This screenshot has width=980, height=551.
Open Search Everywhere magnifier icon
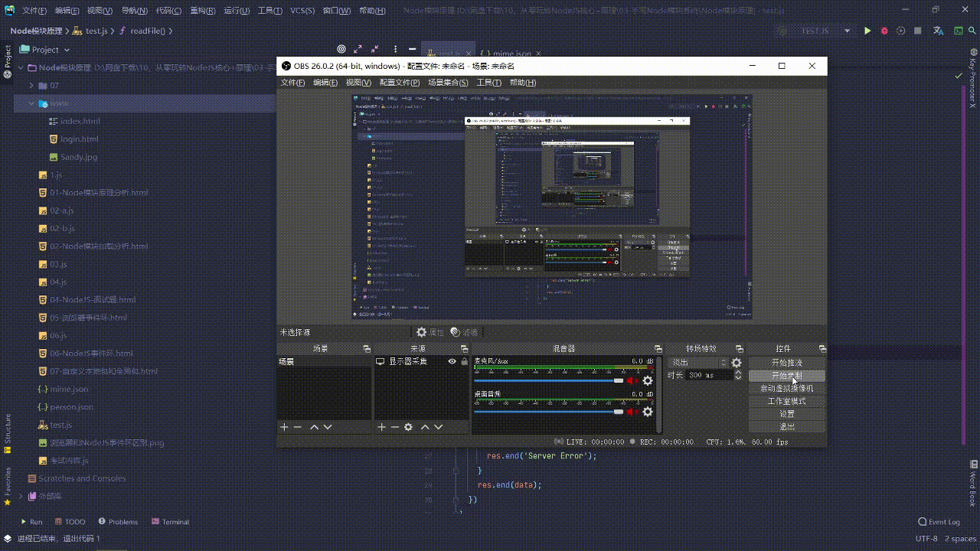[972, 31]
